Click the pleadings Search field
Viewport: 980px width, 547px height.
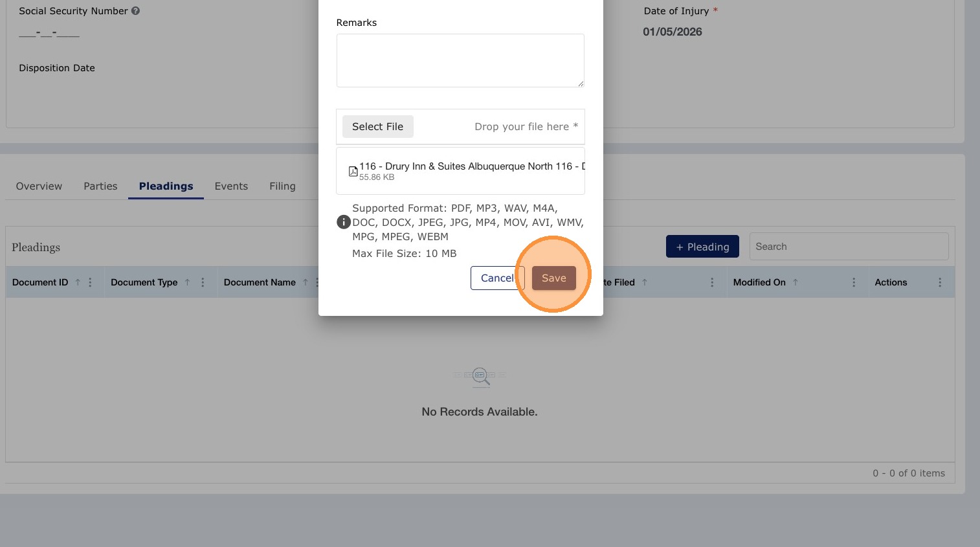849,247
